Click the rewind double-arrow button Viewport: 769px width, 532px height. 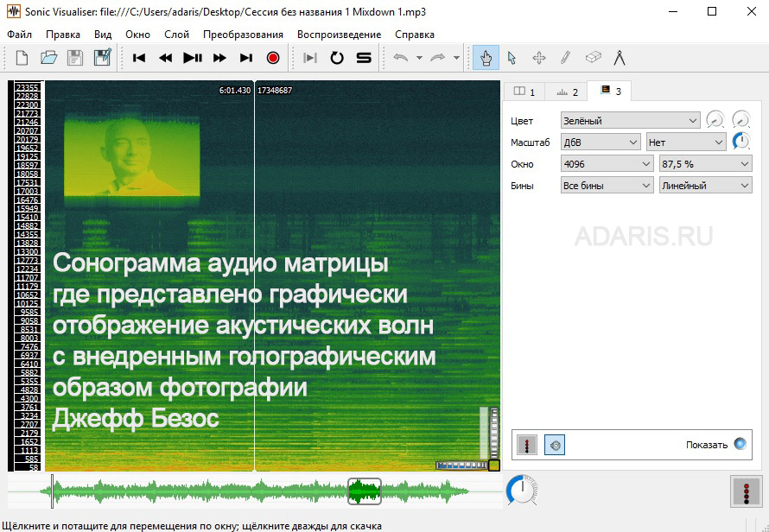point(166,58)
